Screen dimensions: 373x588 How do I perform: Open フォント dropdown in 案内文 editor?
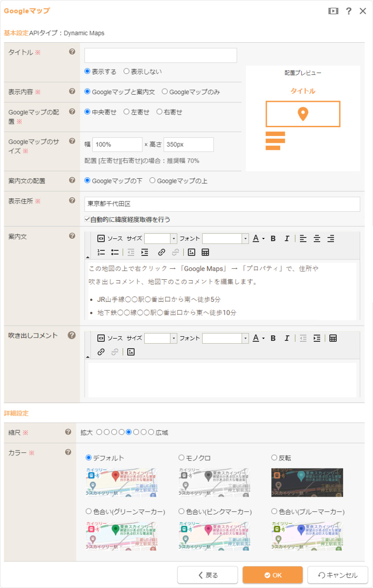click(x=245, y=238)
